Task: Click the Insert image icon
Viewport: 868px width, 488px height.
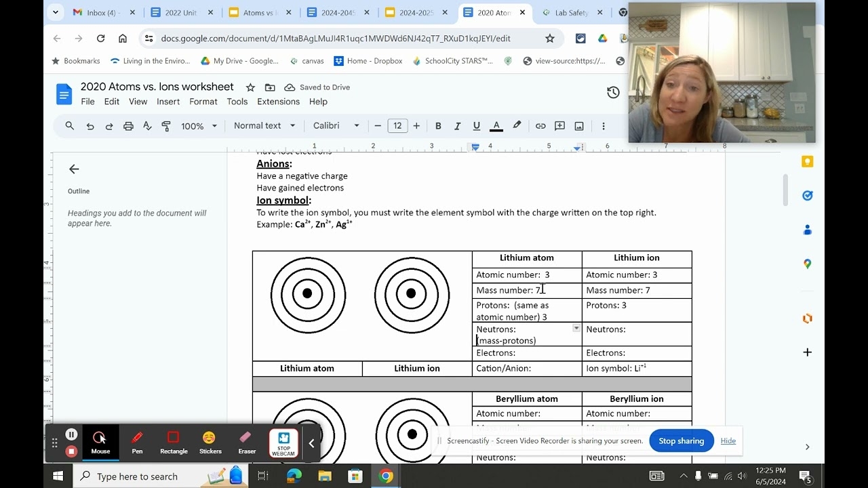Action: click(x=579, y=126)
